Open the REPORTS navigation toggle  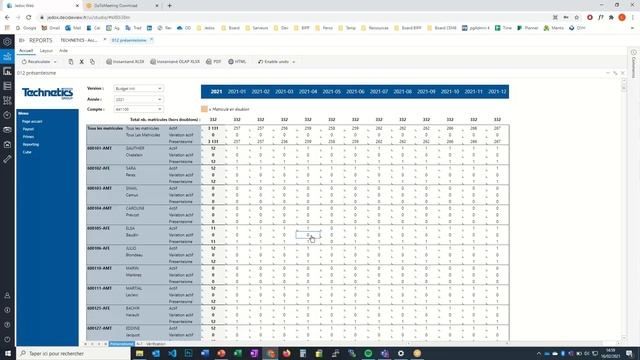point(21,40)
